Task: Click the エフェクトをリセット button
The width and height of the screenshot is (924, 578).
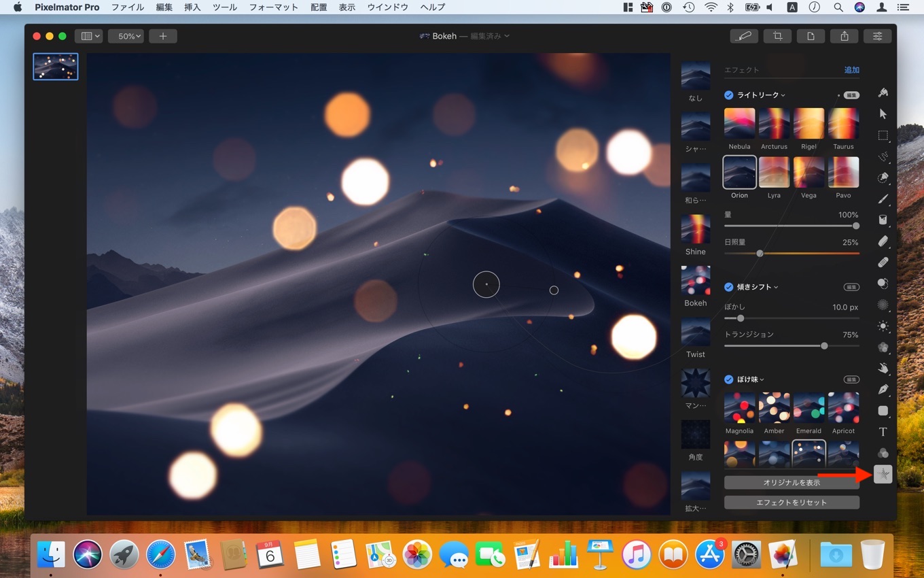Action: pos(792,503)
